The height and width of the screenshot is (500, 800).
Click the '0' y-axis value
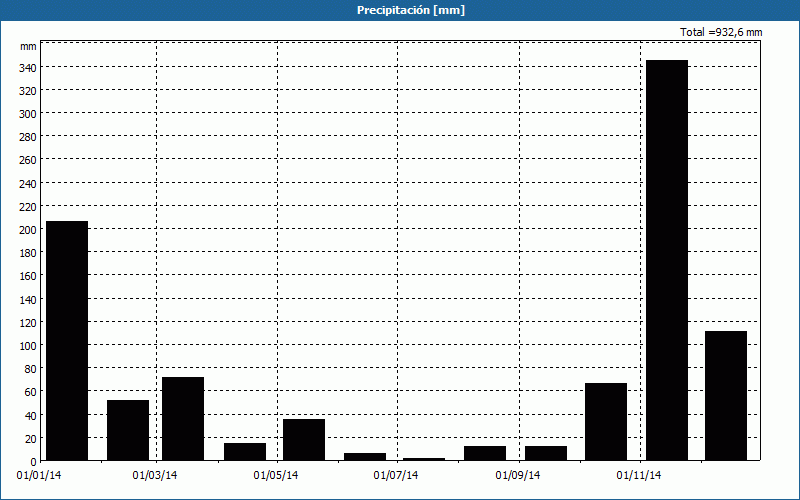click(34, 462)
